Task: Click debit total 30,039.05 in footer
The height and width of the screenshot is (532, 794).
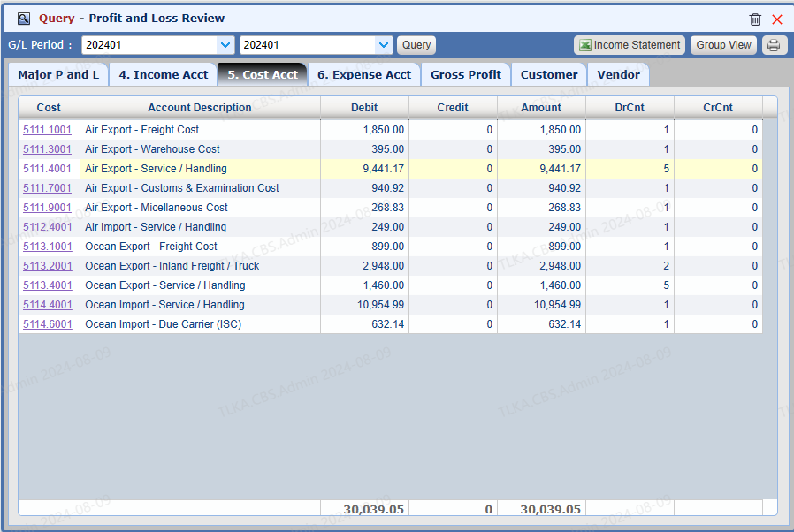Action: tap(374, 509)
